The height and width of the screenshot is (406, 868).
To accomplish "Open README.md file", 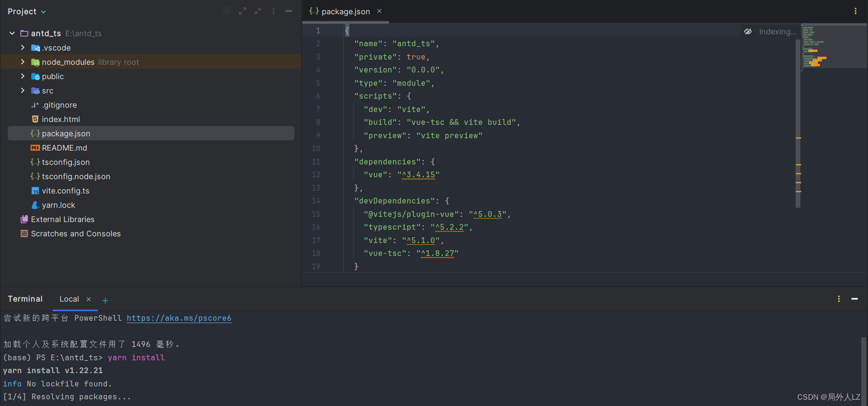I will 64,148.
